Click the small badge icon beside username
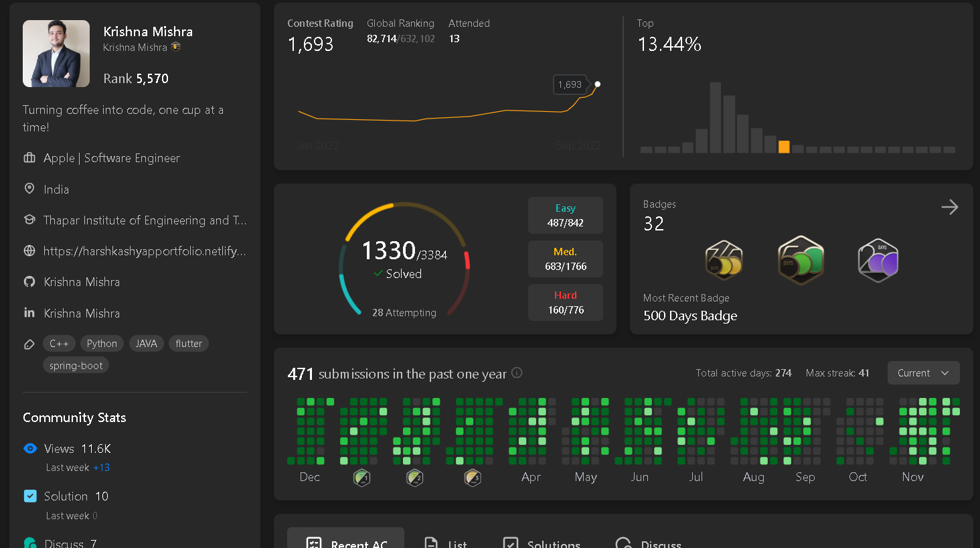Viewport: 980px width, 548px height. pos(176,47)
